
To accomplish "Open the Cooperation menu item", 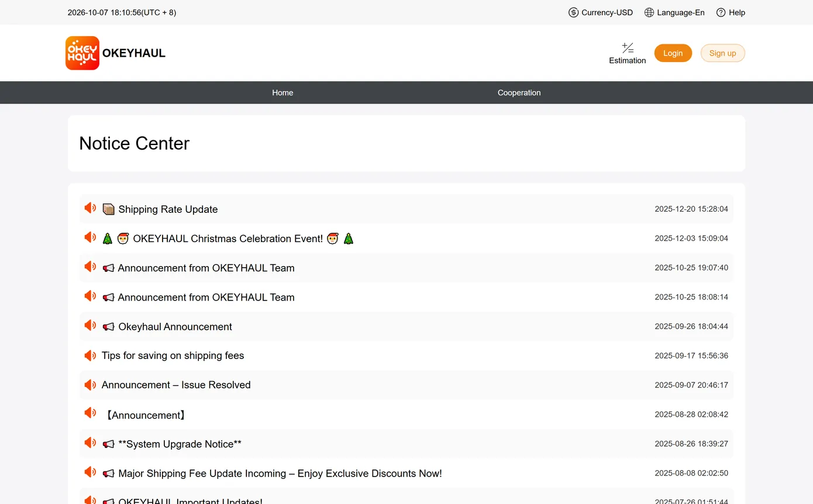I will [x=519, y=92].
